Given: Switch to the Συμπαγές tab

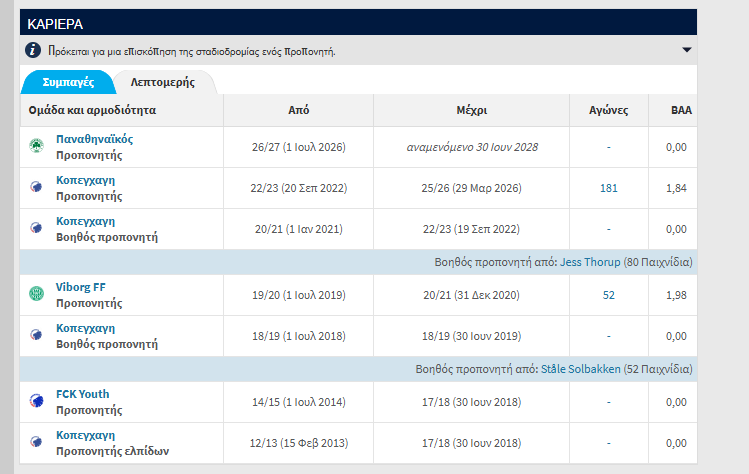Looking at the screenshot, I should point(68,82).
